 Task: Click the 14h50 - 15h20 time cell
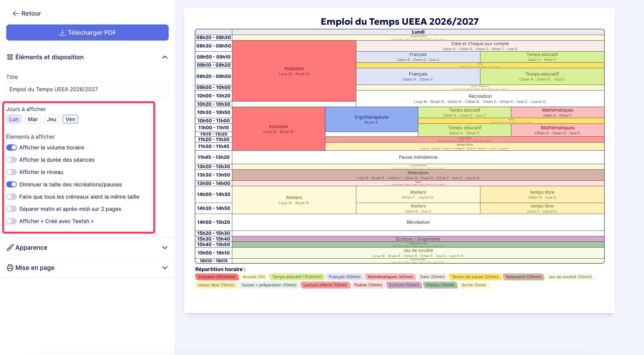[x=214, y=222]
